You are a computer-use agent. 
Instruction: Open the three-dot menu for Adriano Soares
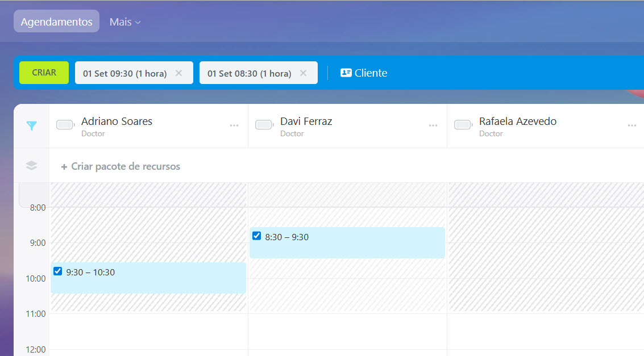pyautogui.click(x=234, y=125)
